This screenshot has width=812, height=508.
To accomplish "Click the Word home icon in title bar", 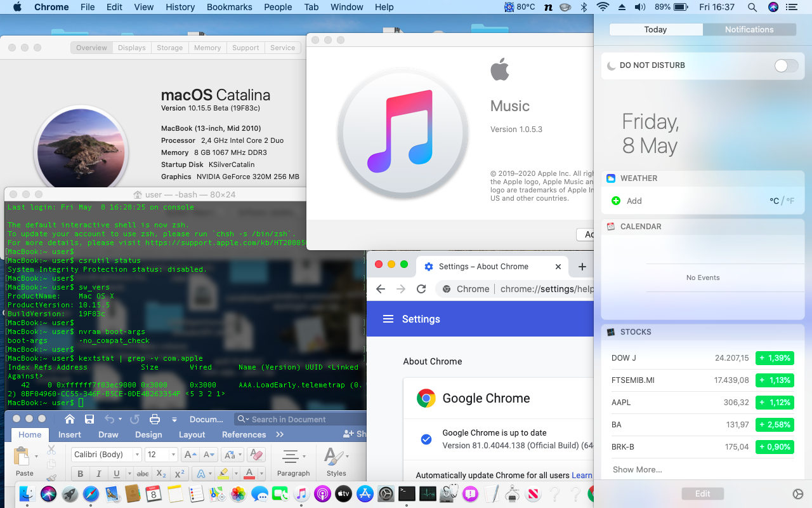I will point(70,419).
